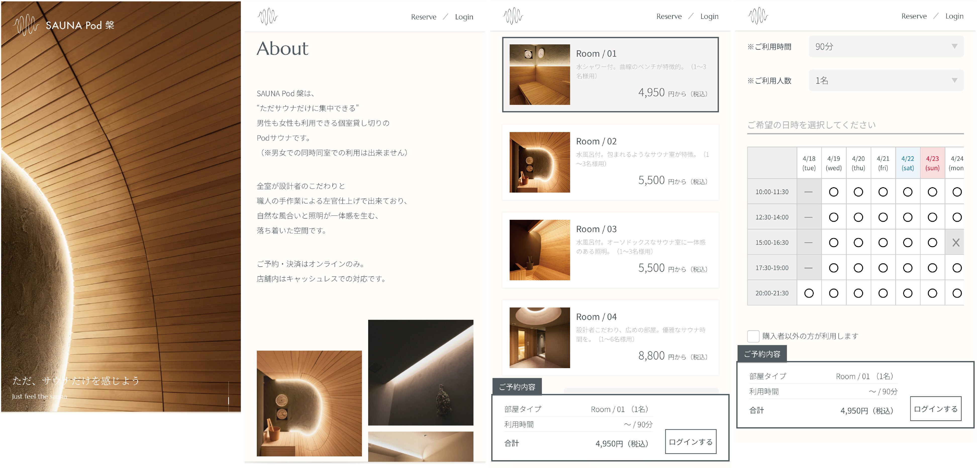Select the 4/19 (wed) 10:00-11:30 circle slot
980x468 pixels.
(833, 192)
